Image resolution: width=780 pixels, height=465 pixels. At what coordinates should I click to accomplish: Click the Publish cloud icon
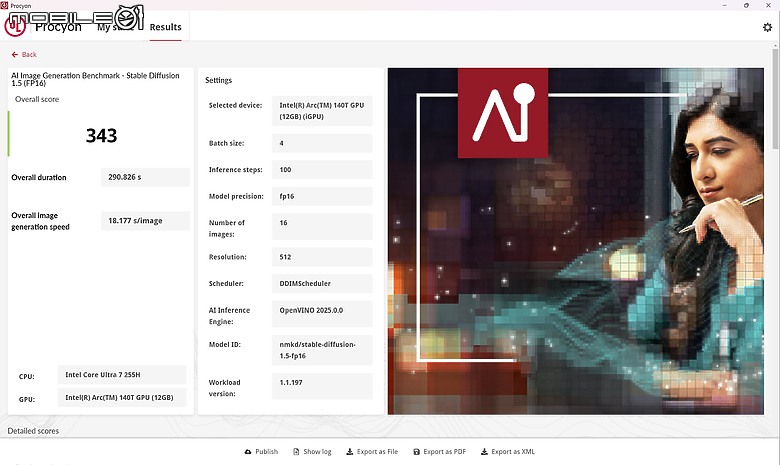[248, 452]
